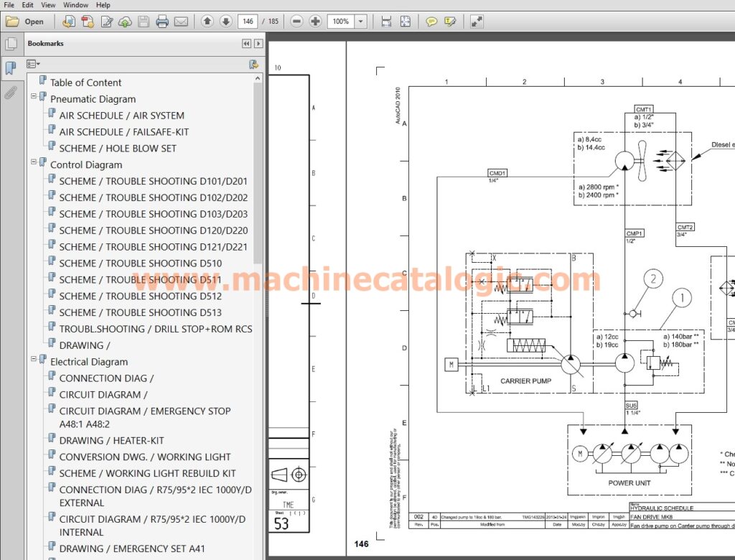Open the Window menu
735x560 pixels.
(x=75, y=4)
